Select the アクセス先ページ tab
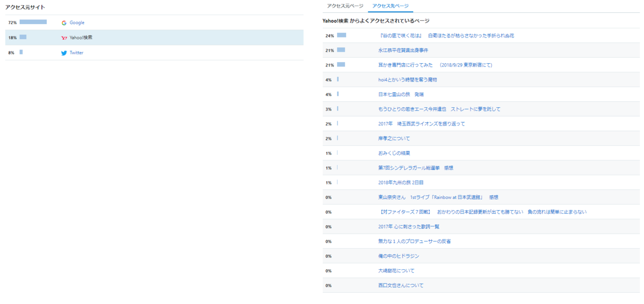The height and width of the screenshot is (304, 644). tap(390, 6)
